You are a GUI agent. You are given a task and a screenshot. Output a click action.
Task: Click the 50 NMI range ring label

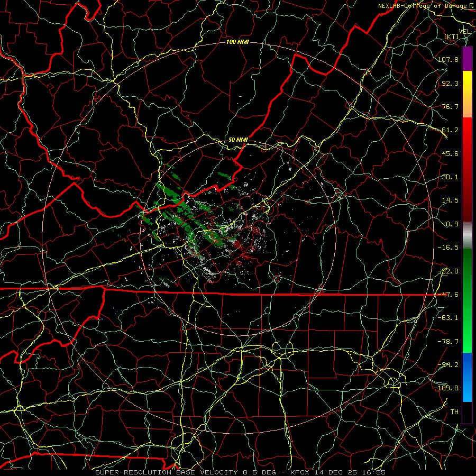[238, 140]
